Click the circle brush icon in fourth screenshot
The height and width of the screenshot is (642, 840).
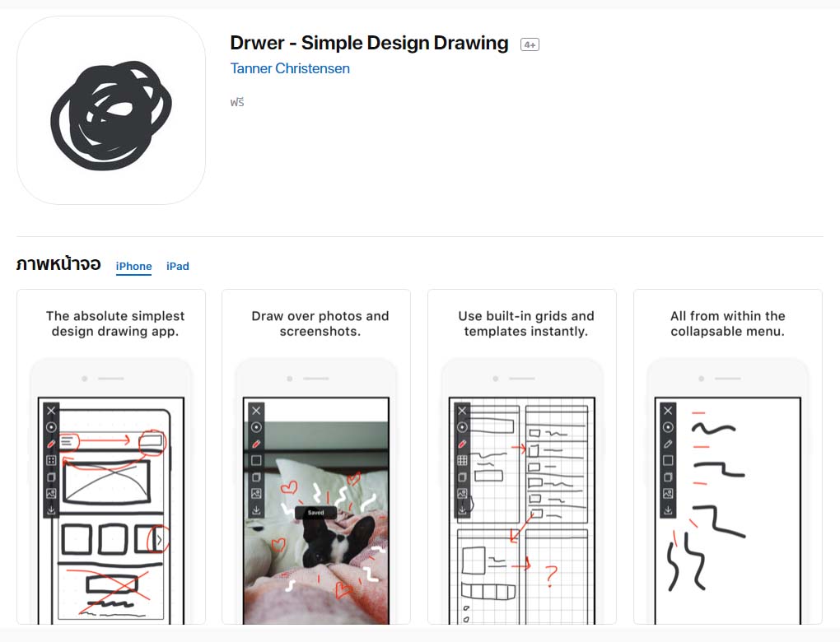(x=668, y=427)
